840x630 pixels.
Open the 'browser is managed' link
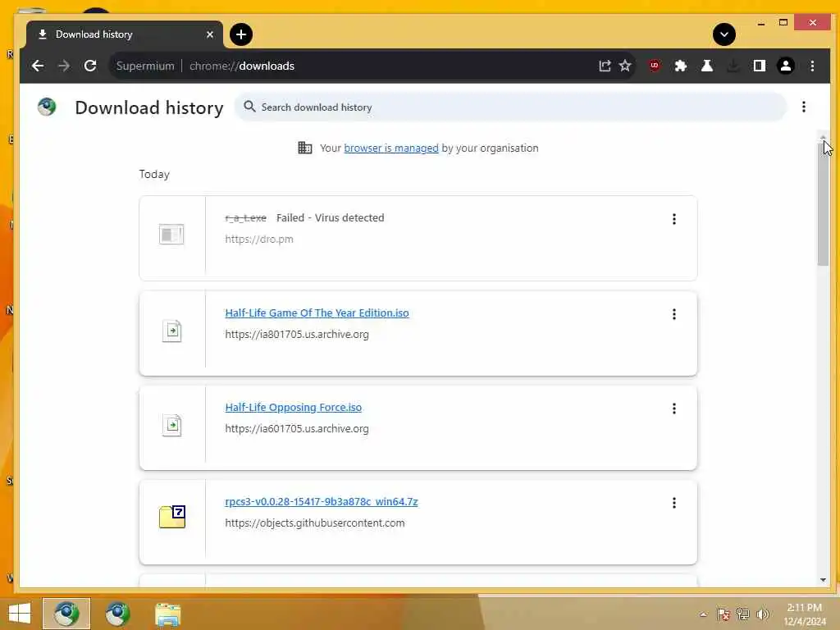point(391,148)
